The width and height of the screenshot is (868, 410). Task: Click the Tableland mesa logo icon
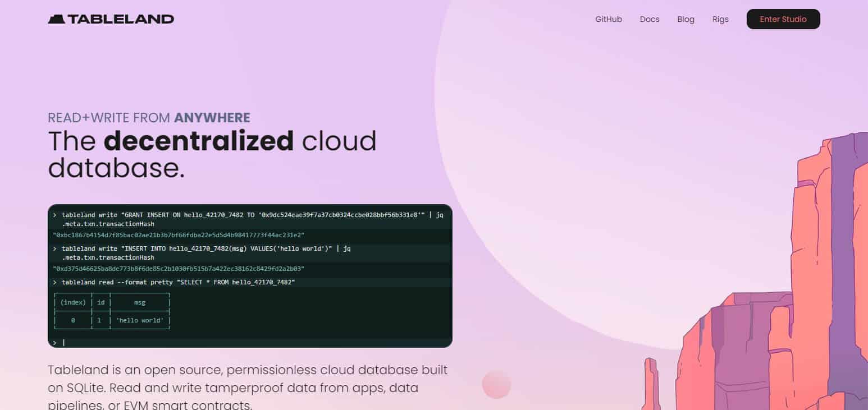57,19
